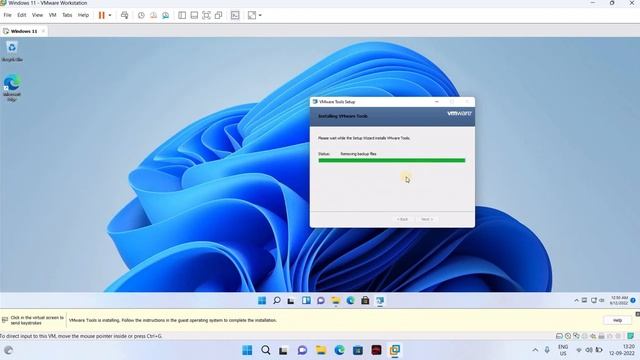The image size is (640, 360).
Task: Click the host microphone tray icon
Action: (547, 350)
